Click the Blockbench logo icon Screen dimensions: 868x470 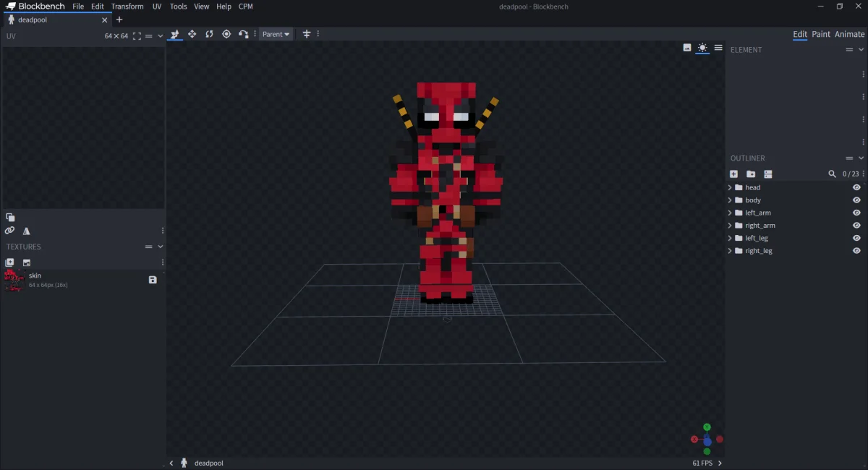click(11, 7)
